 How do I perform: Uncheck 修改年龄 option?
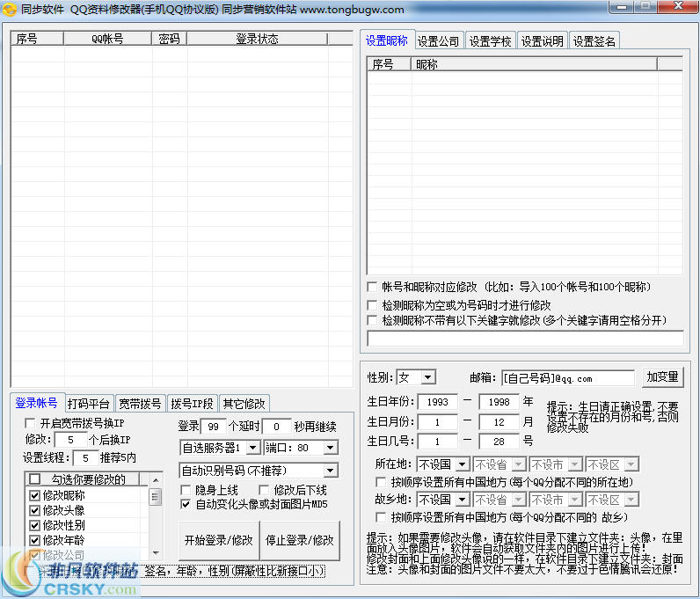[x=34, y=540]
